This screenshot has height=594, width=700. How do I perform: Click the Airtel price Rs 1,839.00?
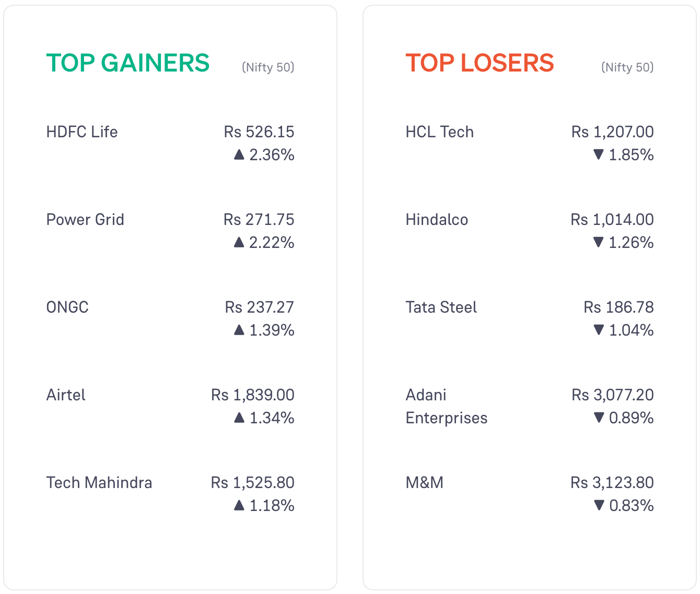pyautogui.click(x=253, y=395)
